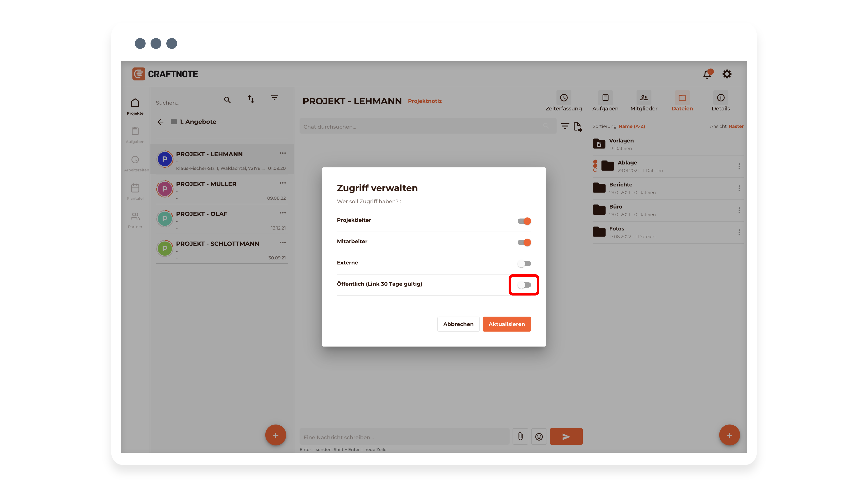Open three-dot menu for PROJEKT - MÜLLER
Image resolution: width=868 pixels, height=488 pixels.
282,183
